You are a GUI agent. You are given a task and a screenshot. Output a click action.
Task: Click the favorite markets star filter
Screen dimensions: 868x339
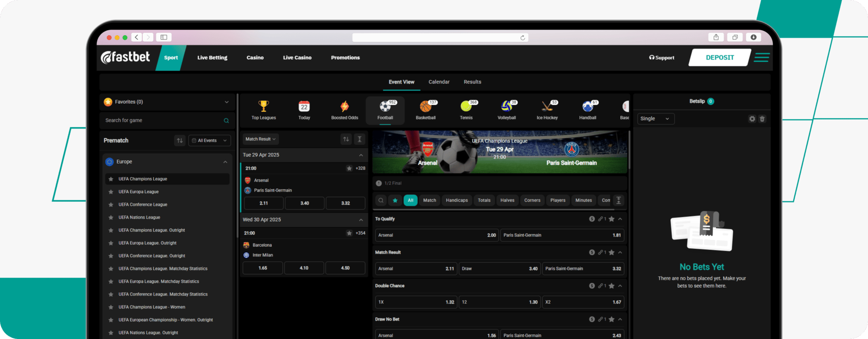(395, 200)
